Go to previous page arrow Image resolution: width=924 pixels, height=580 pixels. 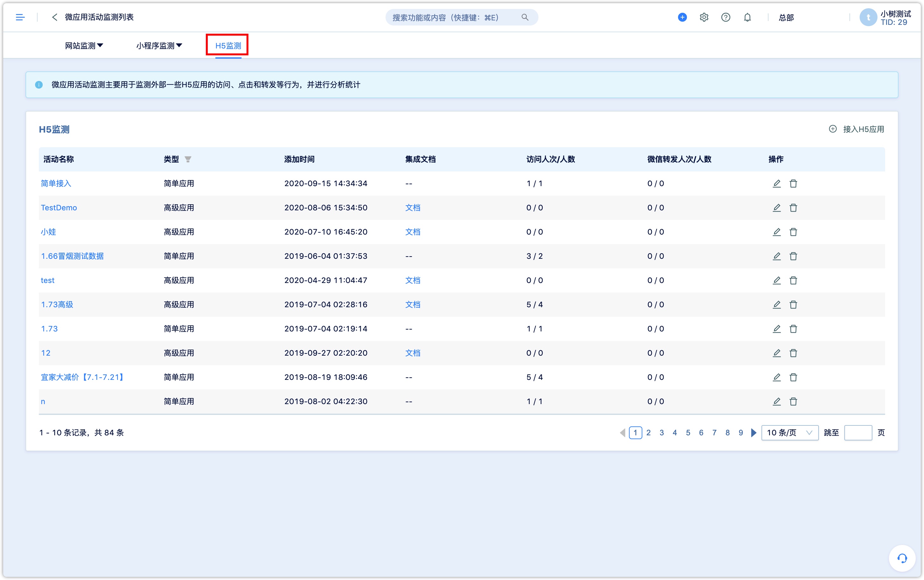[x=622, y=433]
